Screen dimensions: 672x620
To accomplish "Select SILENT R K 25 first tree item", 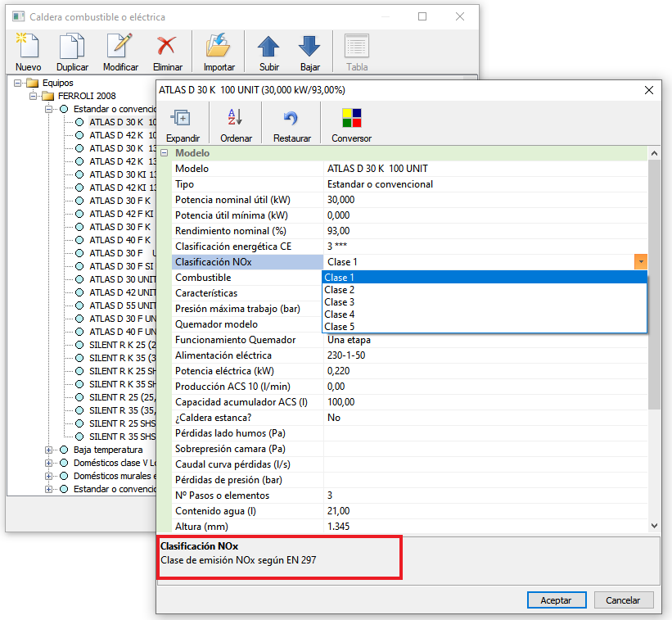I will 123,345.
